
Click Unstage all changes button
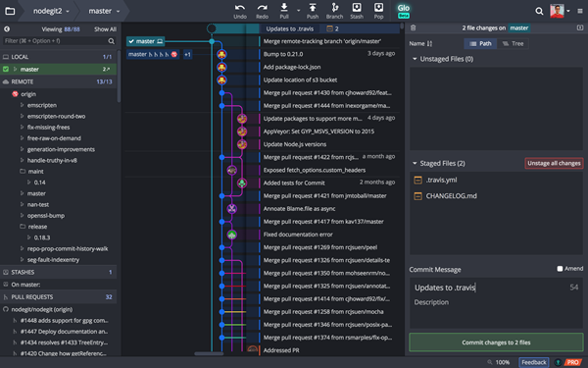[x=554, y=163]
